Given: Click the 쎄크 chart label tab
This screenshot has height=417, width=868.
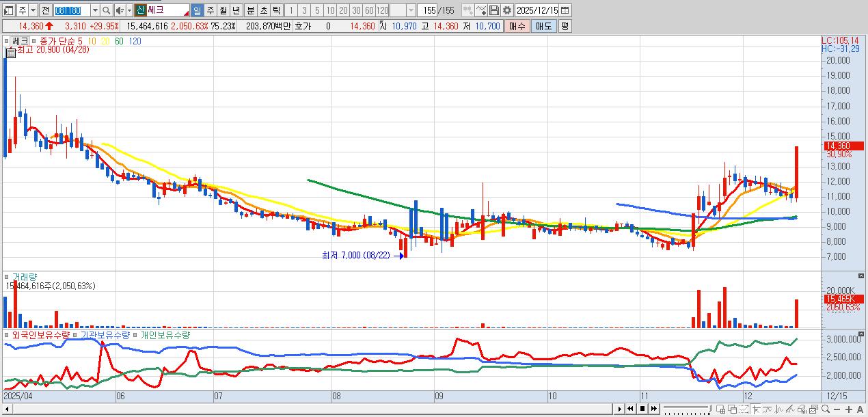Looking at the screenshot, I should coord(20,41).
